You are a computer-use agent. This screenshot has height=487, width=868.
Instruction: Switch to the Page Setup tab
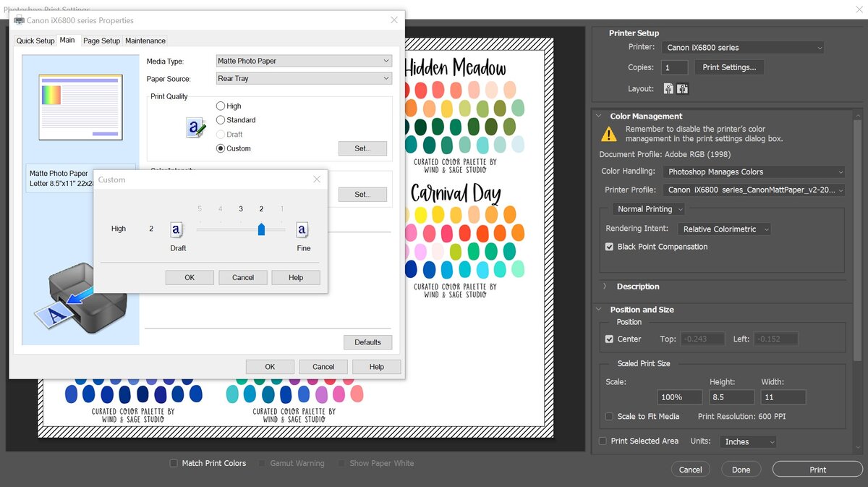[101, 41]
